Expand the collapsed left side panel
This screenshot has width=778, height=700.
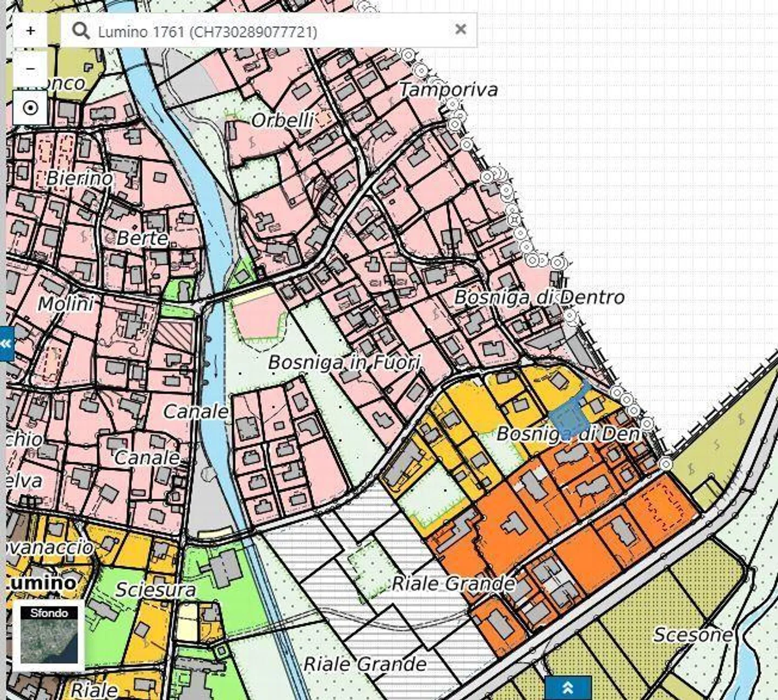6,344
